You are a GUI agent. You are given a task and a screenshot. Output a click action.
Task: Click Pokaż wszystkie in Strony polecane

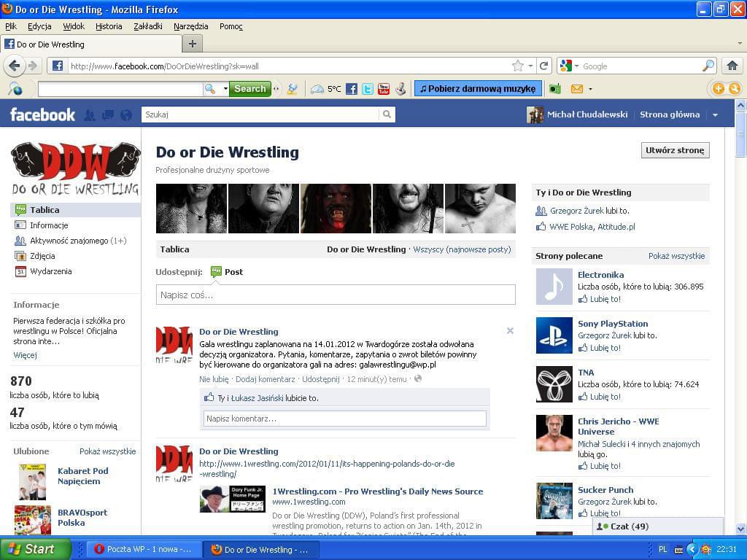[676, 256]
